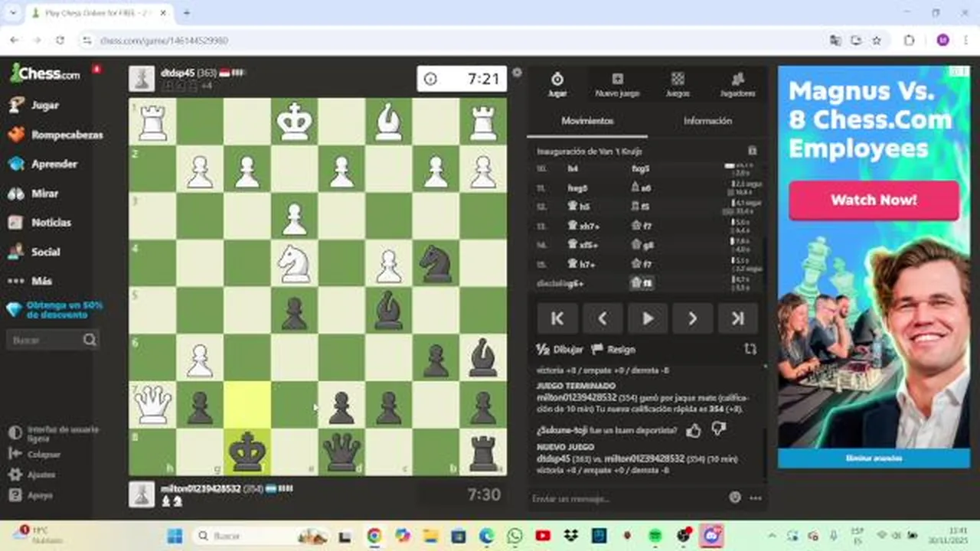Open the Windows Start menu
This screenshot has height=551, width=980.
(175, 536)
